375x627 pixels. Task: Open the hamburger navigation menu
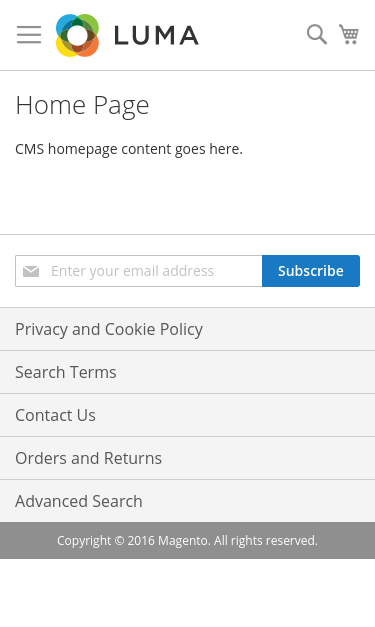pos(29,35)
